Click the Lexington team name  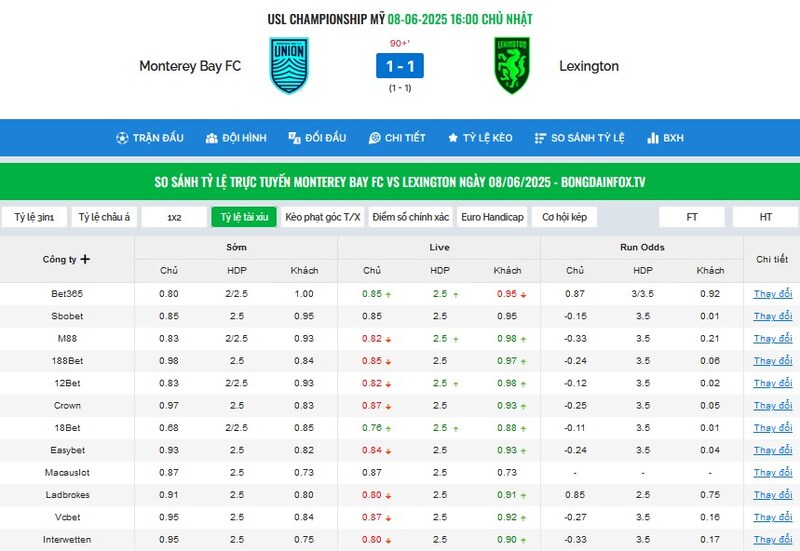(589, 66)
